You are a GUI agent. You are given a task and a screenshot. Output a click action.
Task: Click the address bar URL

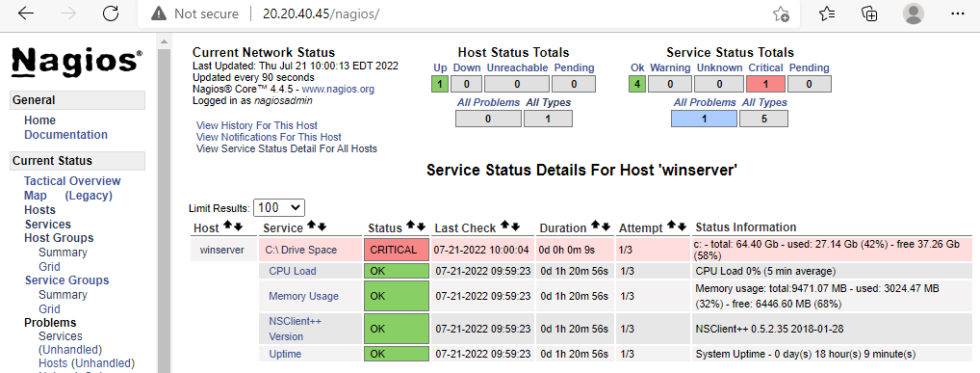tap(321, 13)
